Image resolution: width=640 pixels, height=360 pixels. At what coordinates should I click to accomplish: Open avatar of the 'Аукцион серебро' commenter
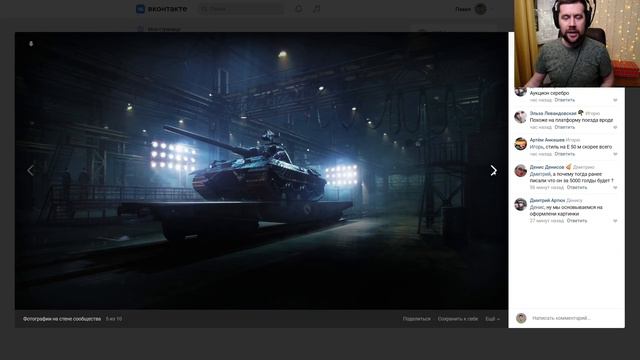tap(520, 92)
